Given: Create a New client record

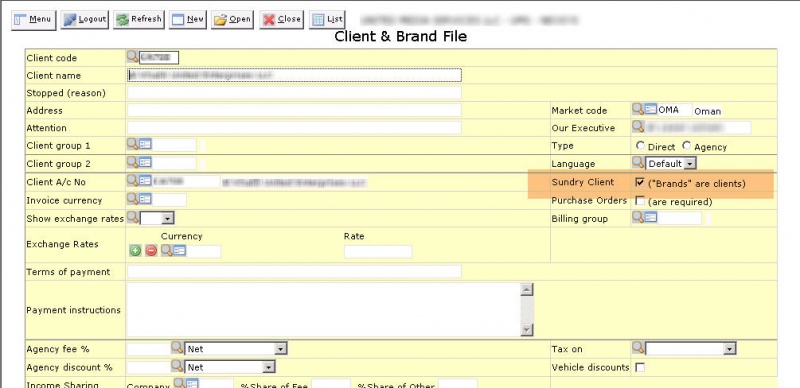Looking at the screenshot, I should (188, 20).
